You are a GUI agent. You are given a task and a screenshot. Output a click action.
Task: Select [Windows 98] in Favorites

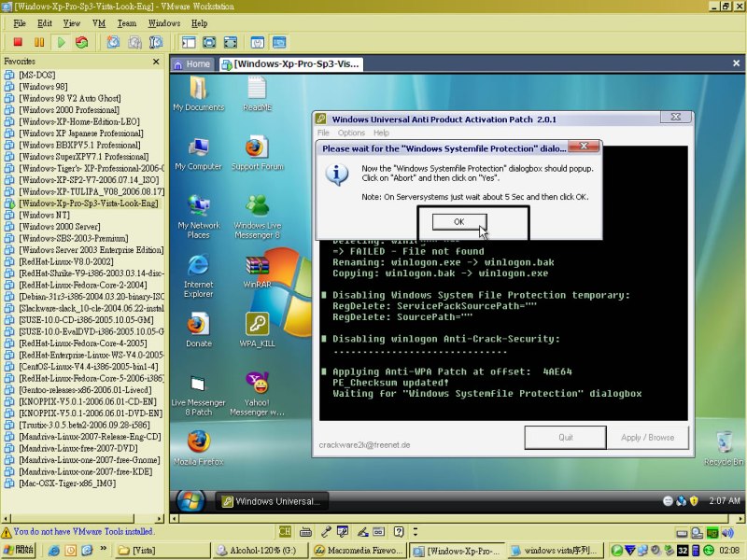43,86
